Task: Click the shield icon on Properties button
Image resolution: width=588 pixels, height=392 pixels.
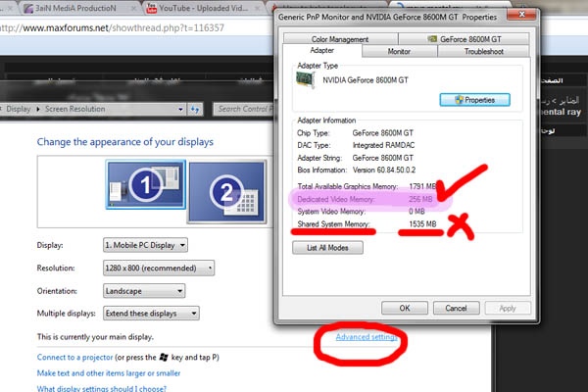Action: pos(459,100)
